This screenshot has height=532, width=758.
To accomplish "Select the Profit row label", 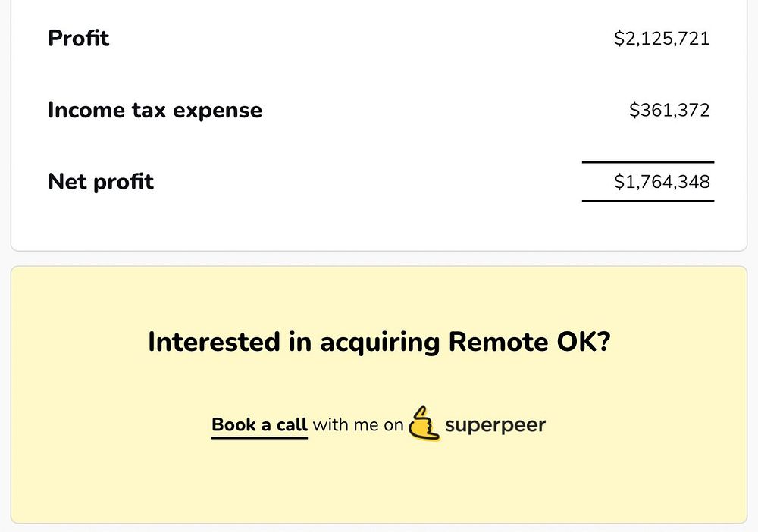I will [79, 38].
